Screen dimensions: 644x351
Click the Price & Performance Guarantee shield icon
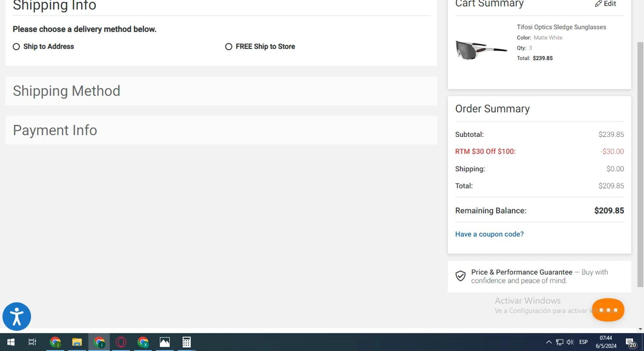460,276
